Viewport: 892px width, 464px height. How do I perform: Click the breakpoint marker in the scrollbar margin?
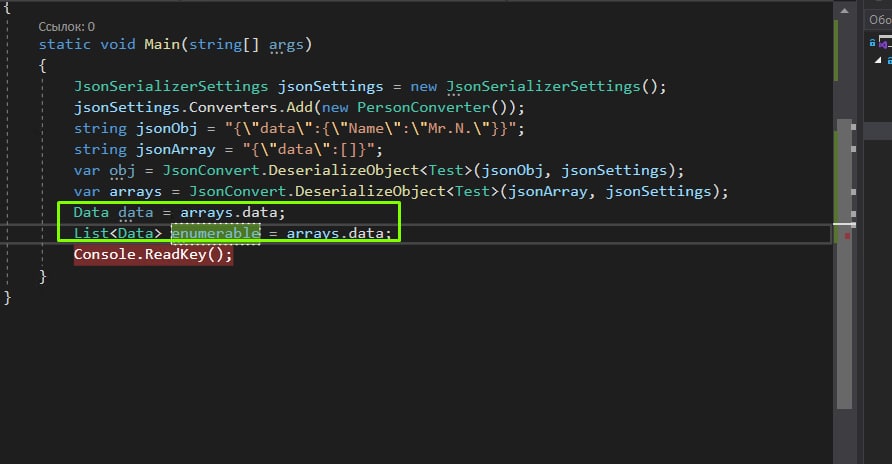coord(847,235)
